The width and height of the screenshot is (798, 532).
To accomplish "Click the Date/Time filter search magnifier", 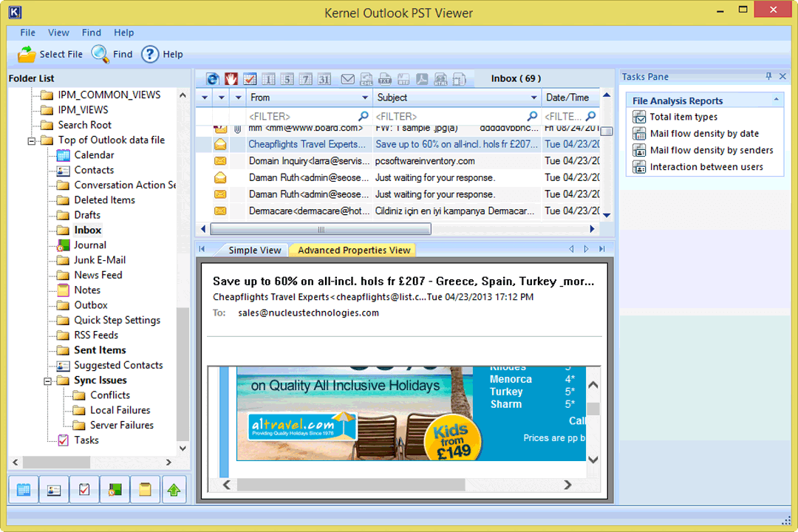I will pos(591,116).
